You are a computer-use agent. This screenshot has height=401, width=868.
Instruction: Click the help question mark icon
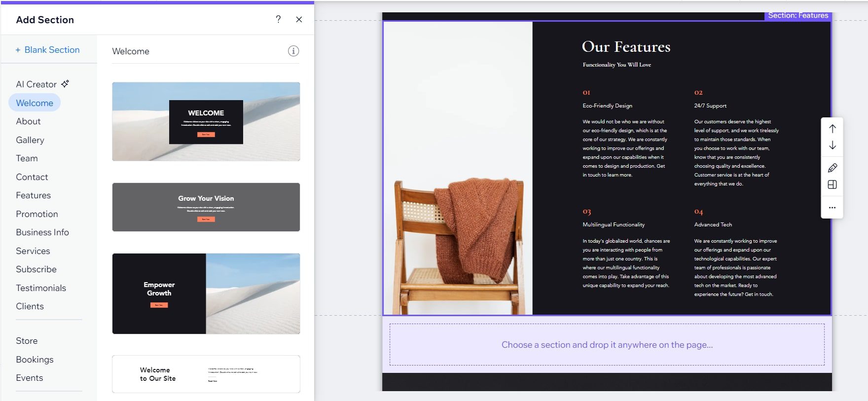(x=278, y=19)
